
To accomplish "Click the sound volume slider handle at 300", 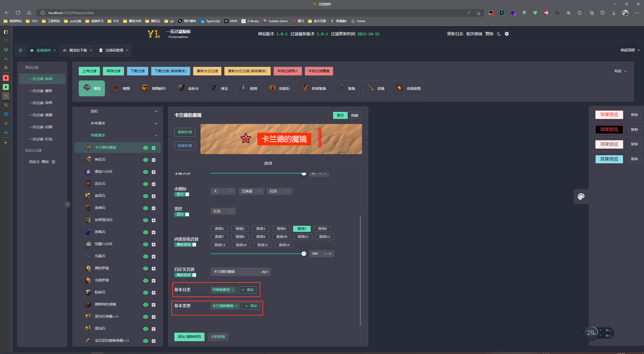I will click(x=304, y=254).
